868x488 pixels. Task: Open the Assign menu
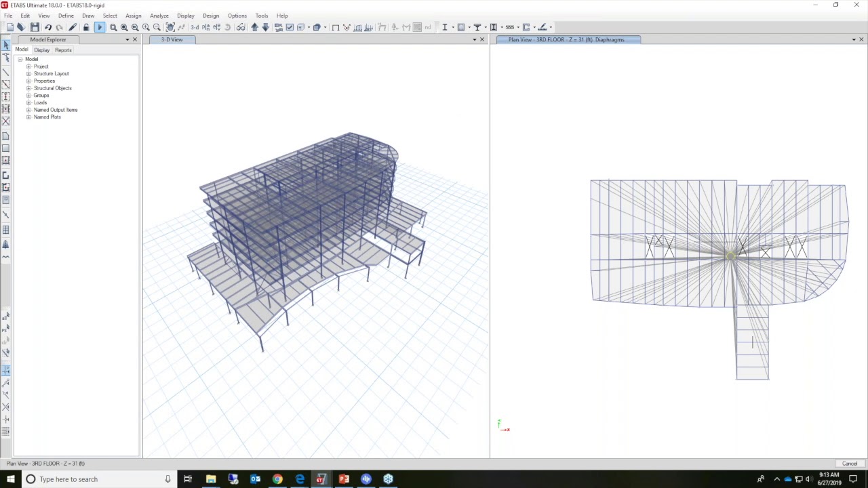click(133, 16)
